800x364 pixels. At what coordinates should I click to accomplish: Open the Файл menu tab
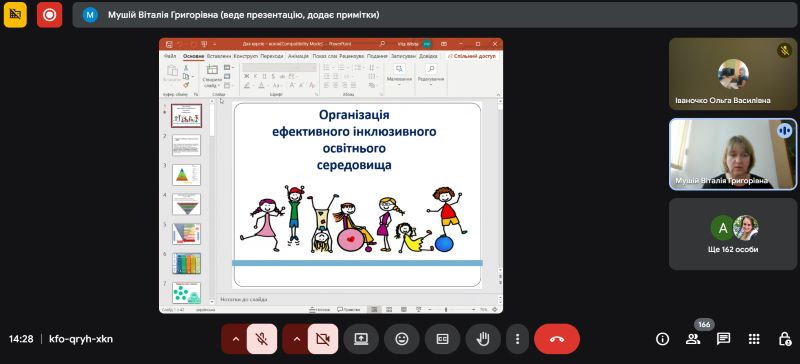[170, 56]
